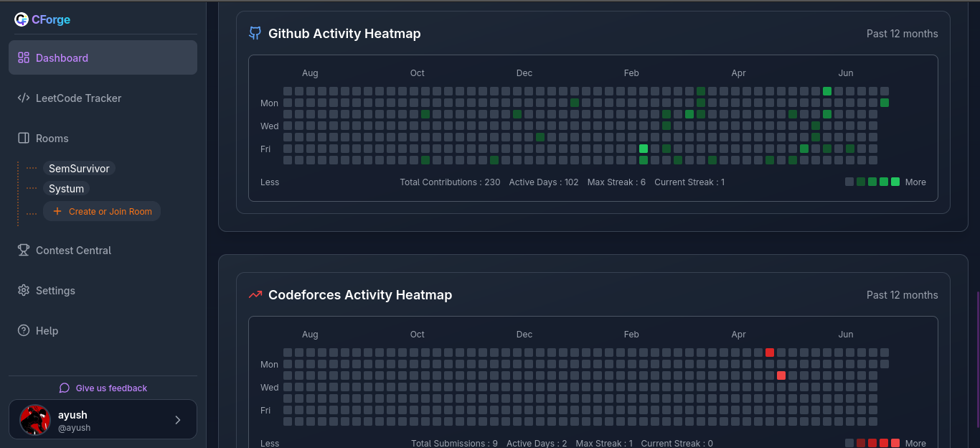Click the ayush profile avatar

pyautogui.click(x=34, y=419)
